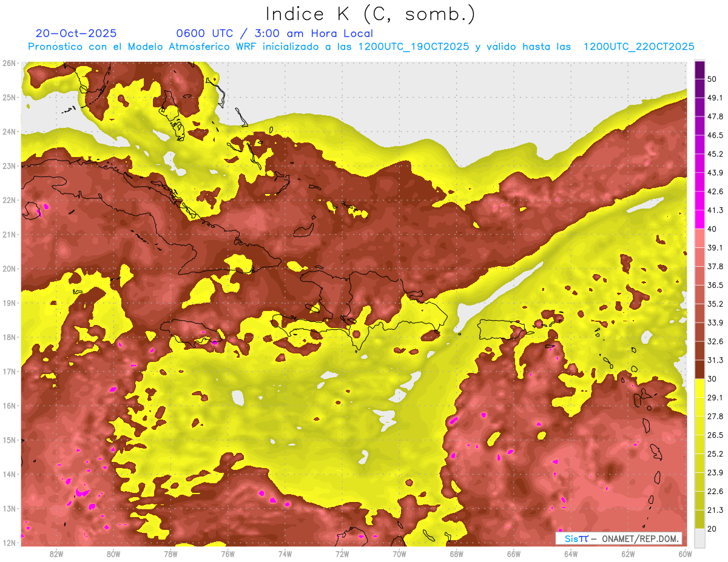Screen dimensions: 728x562
Task: Click the date text '20-Oct-2025'
Action: coord(76,33)
